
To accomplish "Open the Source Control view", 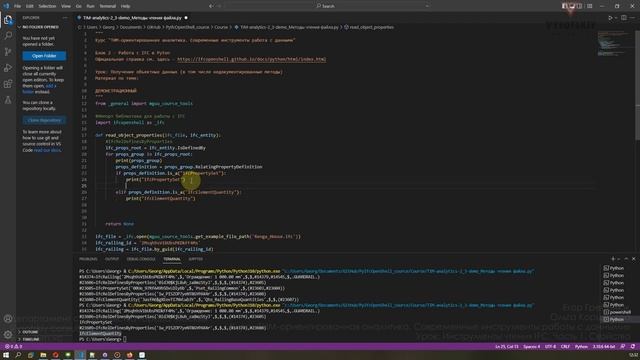I will [x=8, y=52].
